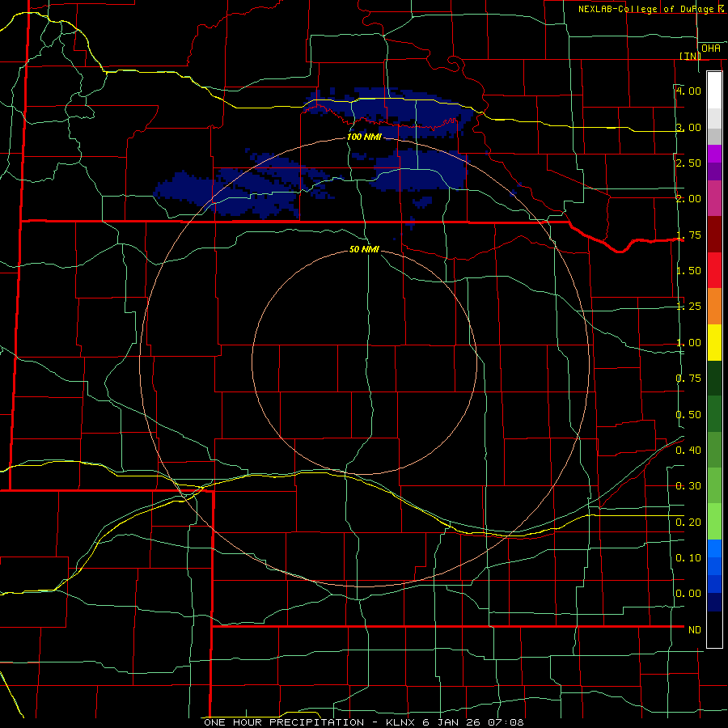
Task: Pick the black ND legend swatch
Action: pos(714,629)
